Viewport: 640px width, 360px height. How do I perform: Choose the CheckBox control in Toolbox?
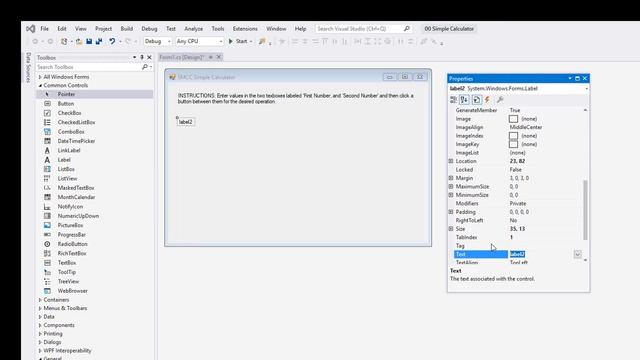[x=95, y=113]
